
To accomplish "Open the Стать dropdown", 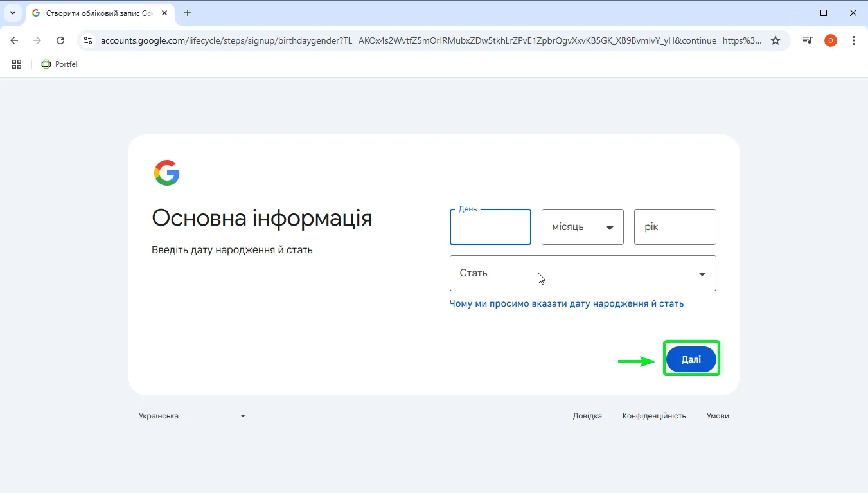I will point(583,273).
